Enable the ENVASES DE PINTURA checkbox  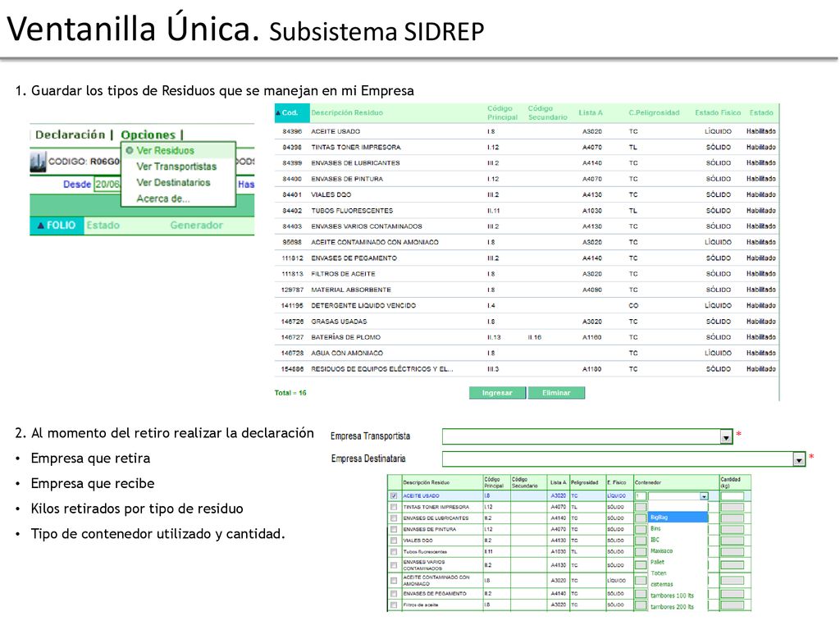394,529
